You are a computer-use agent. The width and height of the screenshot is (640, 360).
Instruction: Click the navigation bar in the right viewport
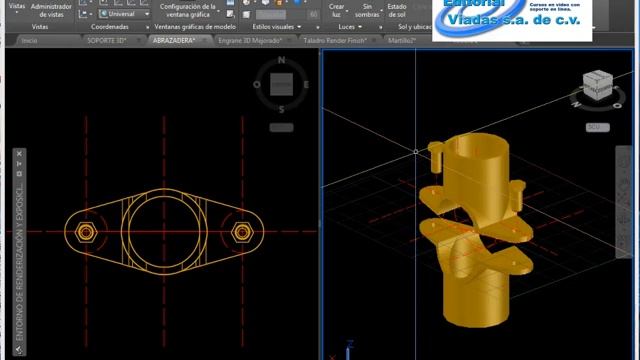(624, 202)
